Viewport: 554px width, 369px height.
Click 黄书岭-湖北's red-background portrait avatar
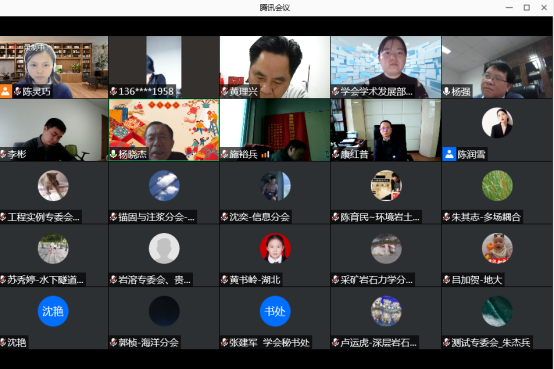point(275,248)
